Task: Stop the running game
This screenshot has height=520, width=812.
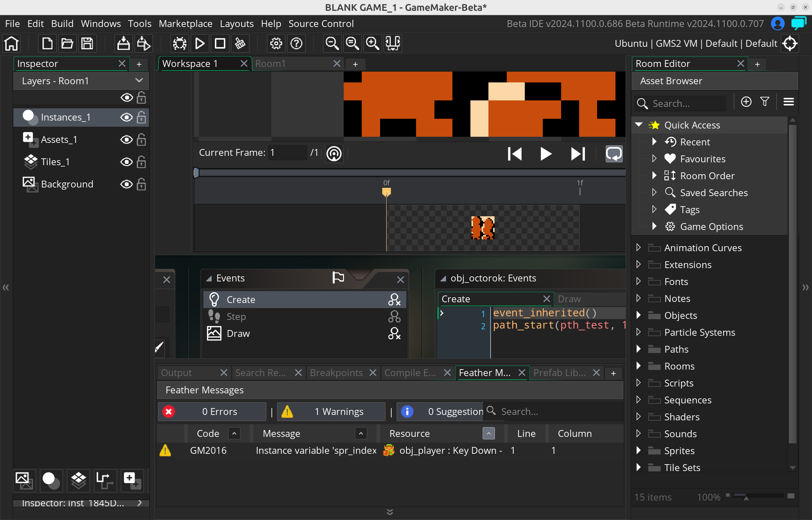Action: coord(220,44)
